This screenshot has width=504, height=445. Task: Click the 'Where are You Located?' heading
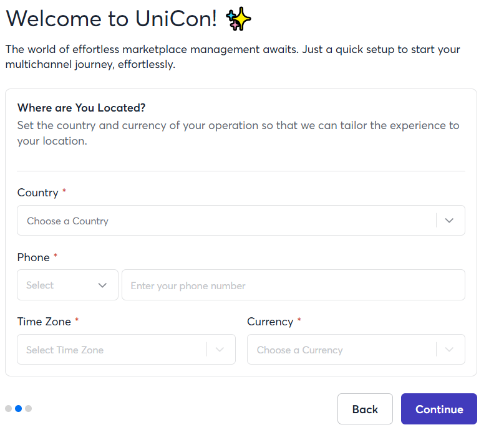(82, 108)
